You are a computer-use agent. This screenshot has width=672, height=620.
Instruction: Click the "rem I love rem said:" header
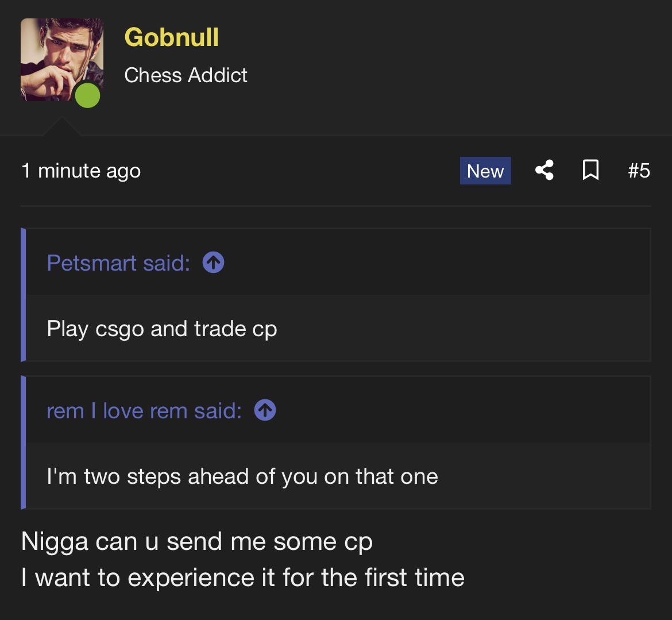tap(144, 411)
